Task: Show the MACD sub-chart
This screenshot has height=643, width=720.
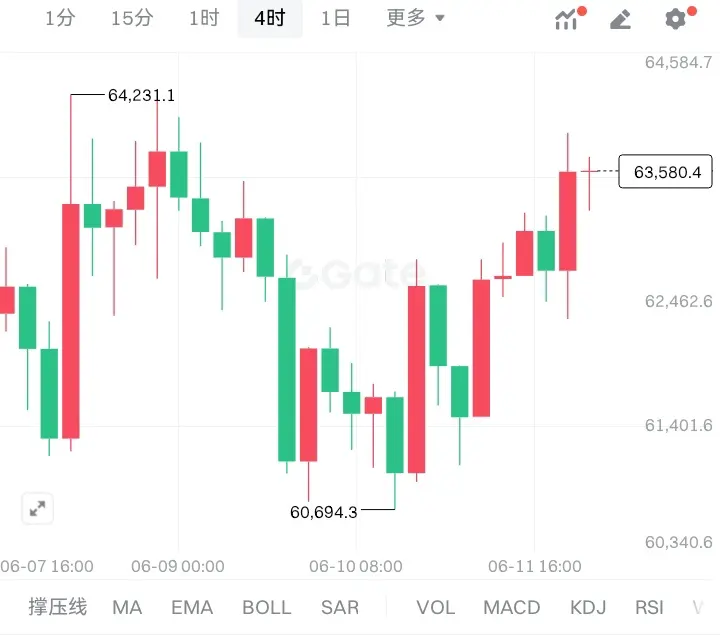Action: click(x=512, y=608)
